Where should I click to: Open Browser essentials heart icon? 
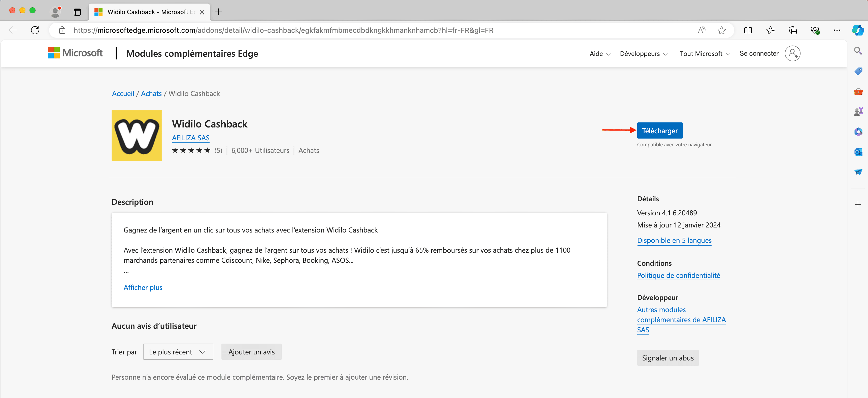tap(815, 30)
